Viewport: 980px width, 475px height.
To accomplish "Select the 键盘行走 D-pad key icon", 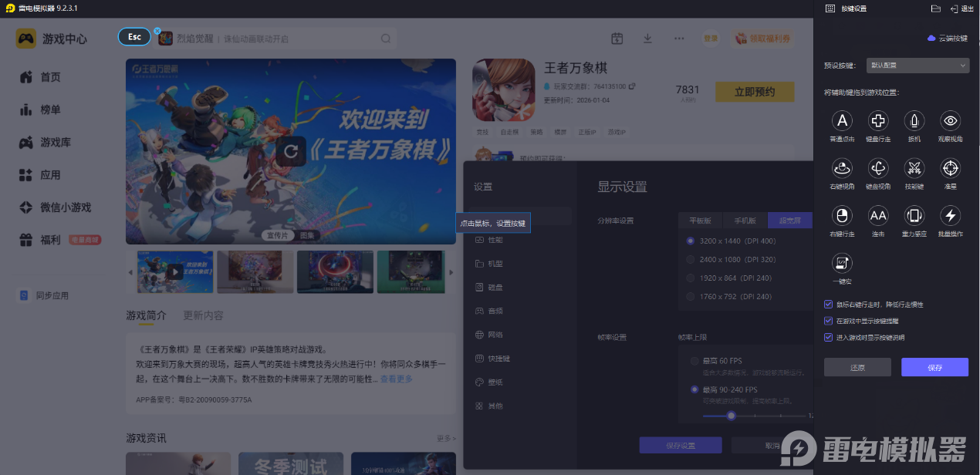I will pos(878,120).
